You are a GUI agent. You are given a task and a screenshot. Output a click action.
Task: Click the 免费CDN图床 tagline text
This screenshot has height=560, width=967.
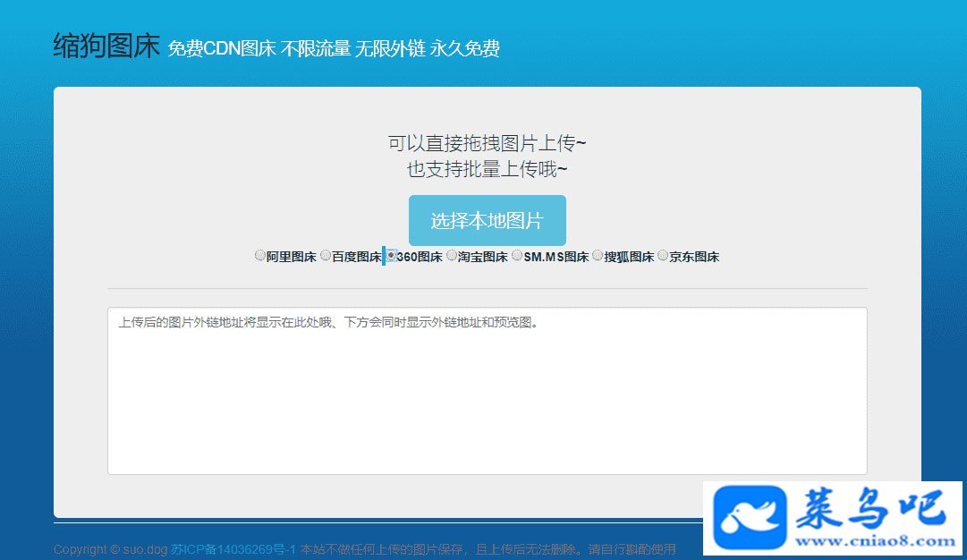coord(221,48)
